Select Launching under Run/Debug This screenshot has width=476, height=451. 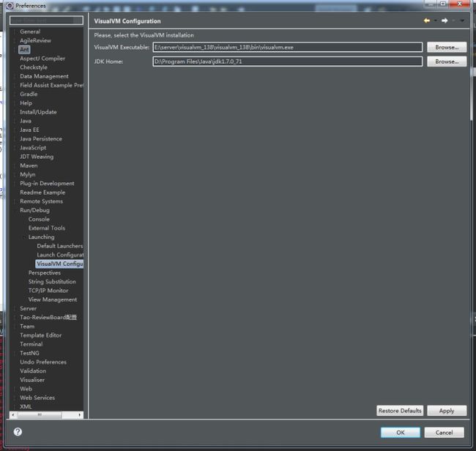click(x=41, y=237)
